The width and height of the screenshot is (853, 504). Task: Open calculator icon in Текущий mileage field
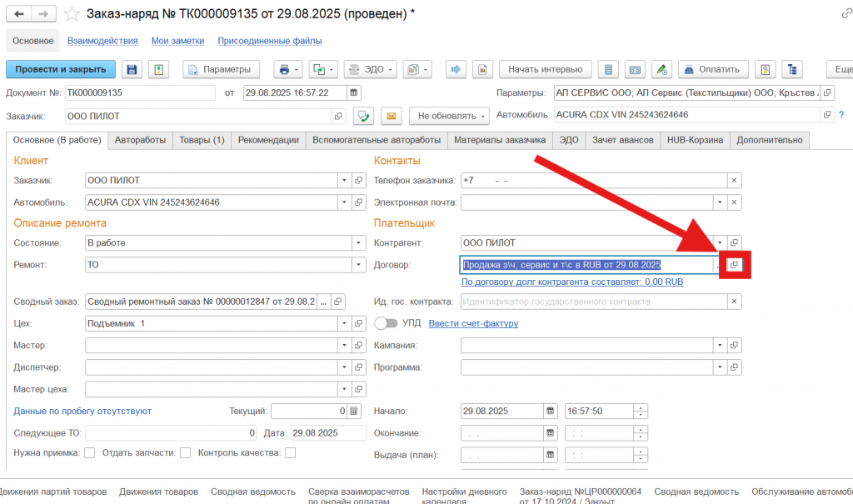[x=354, y=411]
